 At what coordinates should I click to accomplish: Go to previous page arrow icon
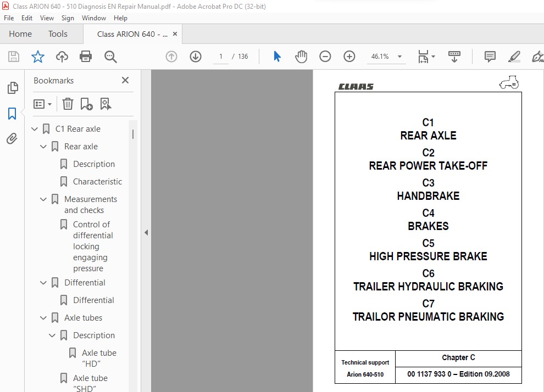(x=171, y=57)
